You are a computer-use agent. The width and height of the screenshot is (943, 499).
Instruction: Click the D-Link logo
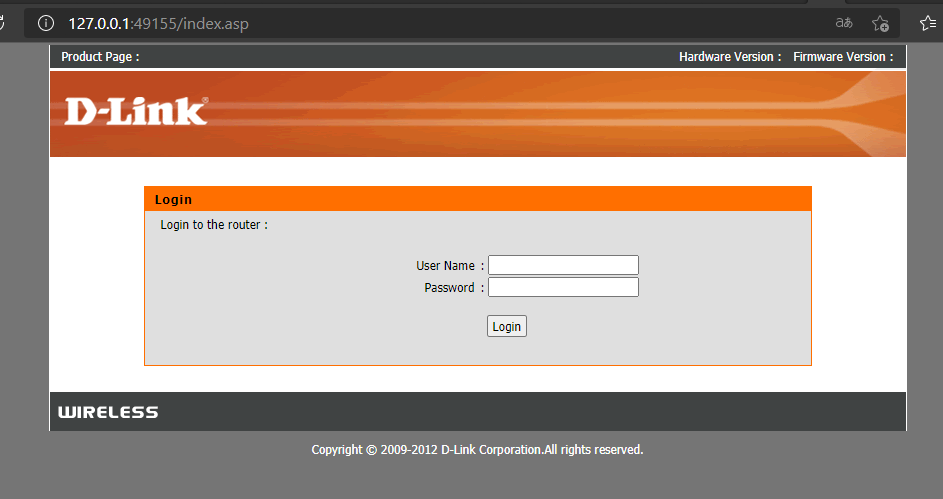click(x=136, y=111)
